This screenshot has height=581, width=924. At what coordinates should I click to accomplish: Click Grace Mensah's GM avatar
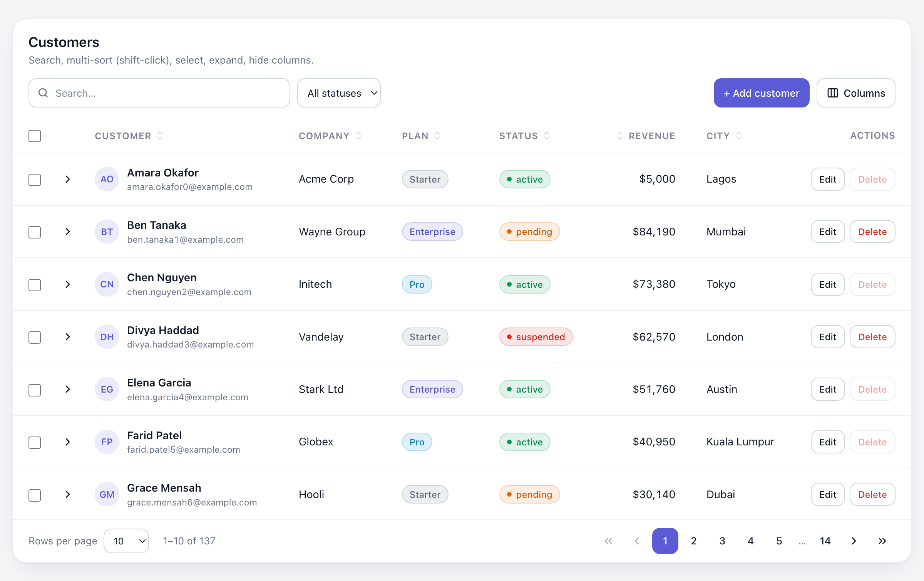(x=107, y=495)
